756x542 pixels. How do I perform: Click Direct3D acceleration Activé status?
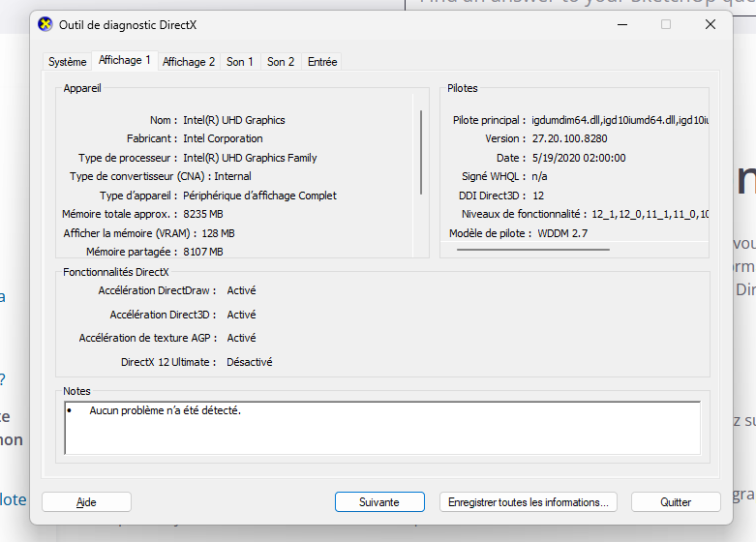pos(241,315)
